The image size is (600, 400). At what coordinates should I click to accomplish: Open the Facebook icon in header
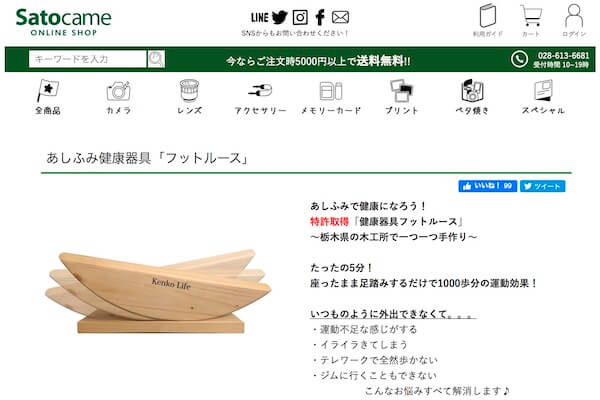click(320, 17)
